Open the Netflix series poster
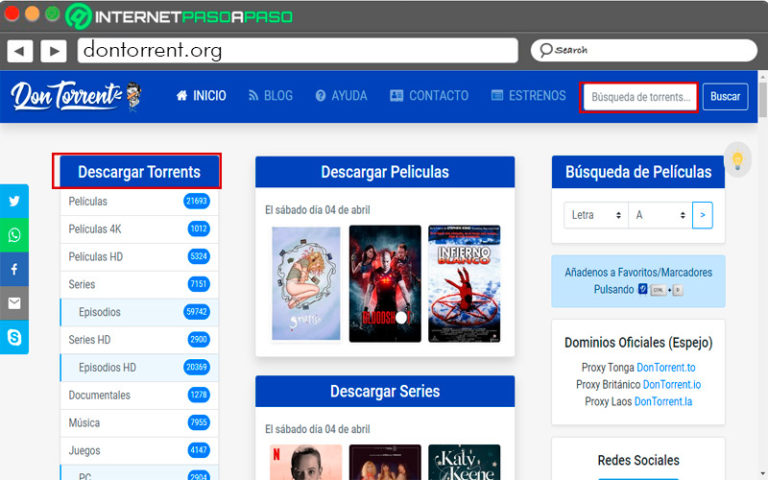The width and height of the screenshot is (768, 480). pyautogui.click(x=306, y=462)
